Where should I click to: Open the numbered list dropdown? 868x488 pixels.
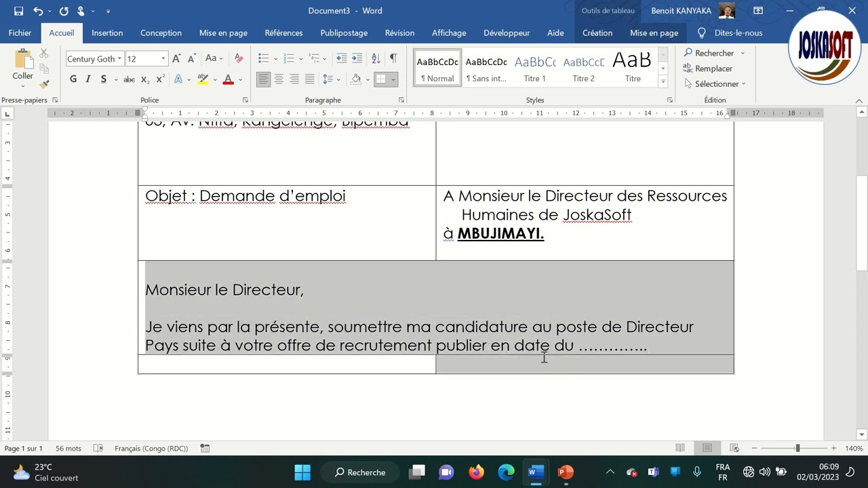[300, 59]
